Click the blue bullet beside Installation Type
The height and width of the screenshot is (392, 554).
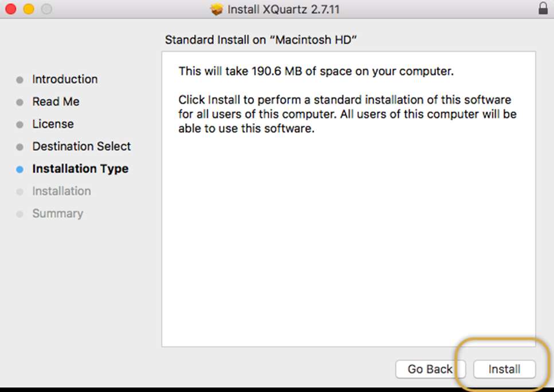20,169
